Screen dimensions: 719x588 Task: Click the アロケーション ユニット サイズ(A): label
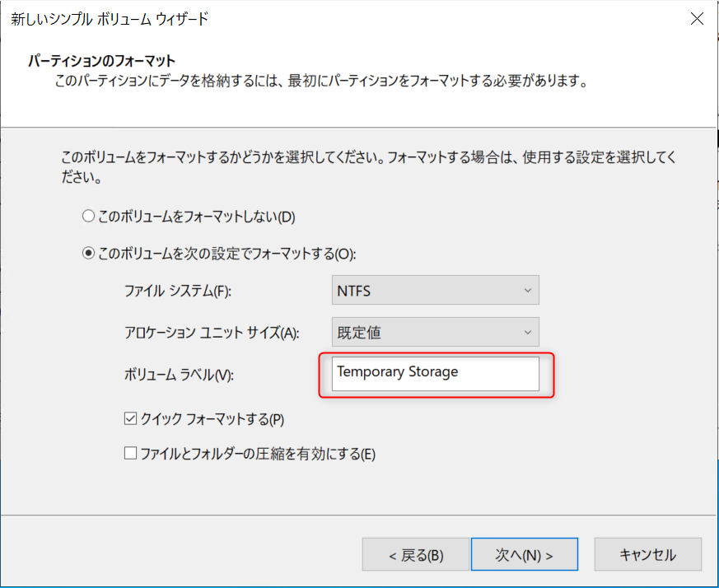(212, 333)
